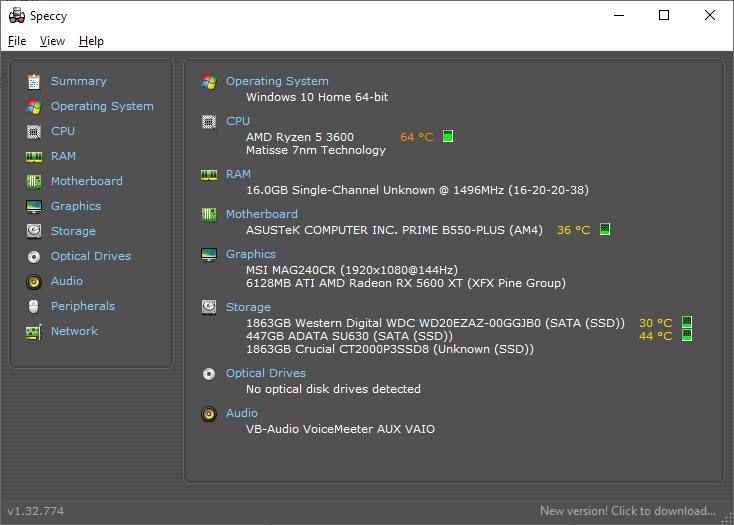This screenshot has width=734, height=525.
Task: Click the temperature indicator beside 44 °C drive
Action: (x=687, y=335)
